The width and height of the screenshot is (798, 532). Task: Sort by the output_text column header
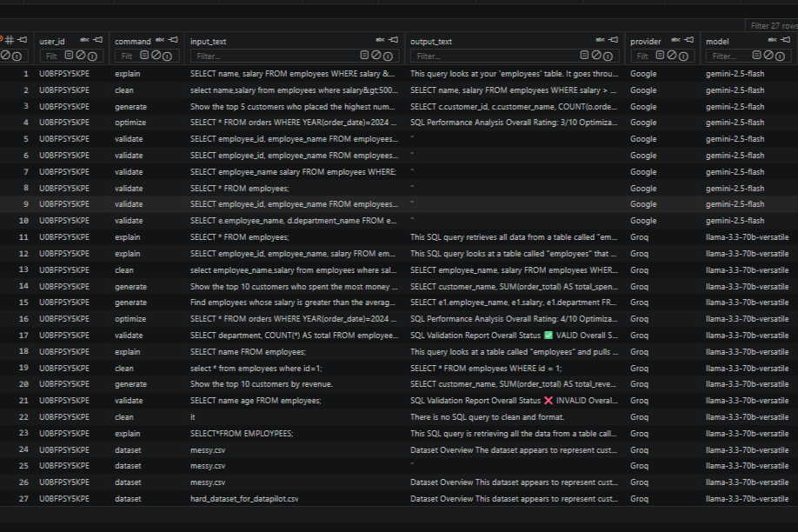[x=431, y=42]
